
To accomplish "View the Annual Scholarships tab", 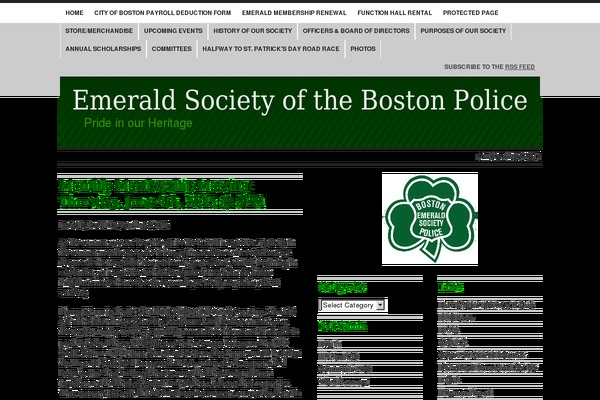I will (103, 49).
